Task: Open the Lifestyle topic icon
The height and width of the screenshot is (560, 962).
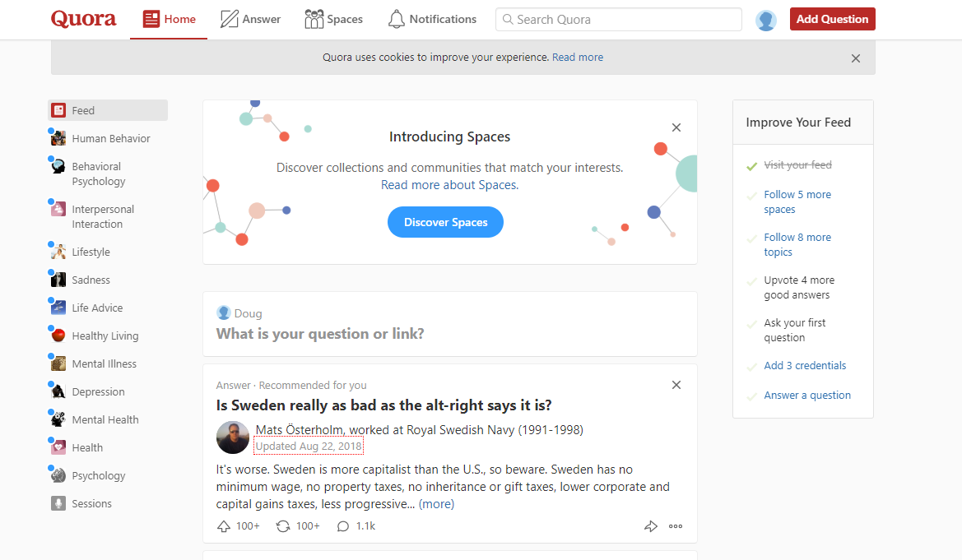Action: click(x=58, y=252)
